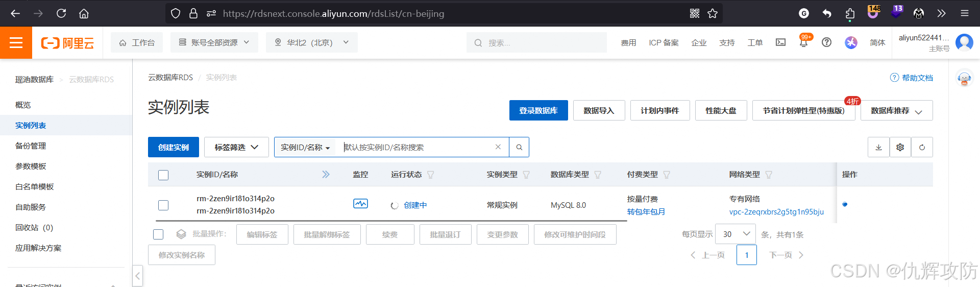Viewport: 980px width, 287px height.
Task: Open the browser extensions puzzle icon
Action: click(x=850, y=13)
